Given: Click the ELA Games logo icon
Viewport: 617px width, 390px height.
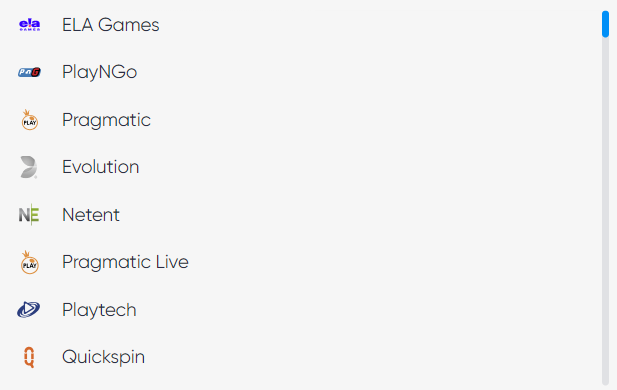Looking at the screenshot, I should 30,25.
